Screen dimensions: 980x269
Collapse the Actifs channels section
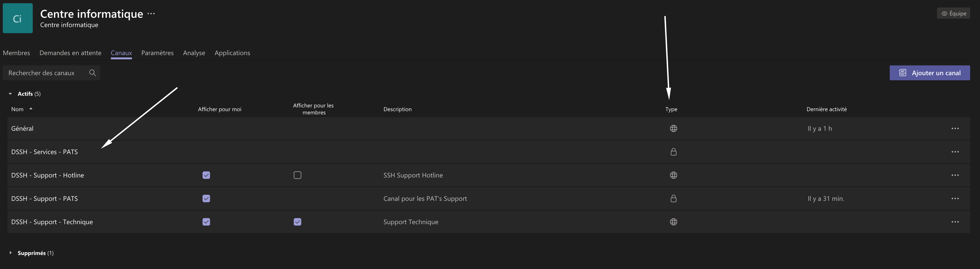(x=10, y=94)
